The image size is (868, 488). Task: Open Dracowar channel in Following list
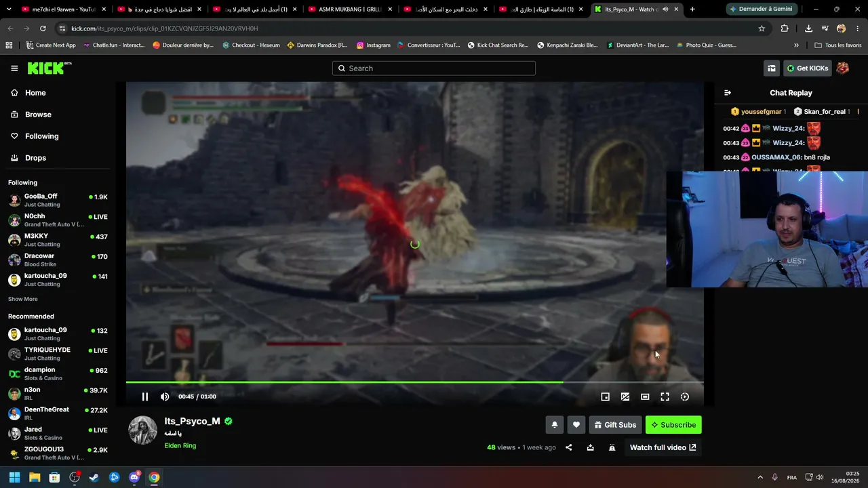[58, 260]
